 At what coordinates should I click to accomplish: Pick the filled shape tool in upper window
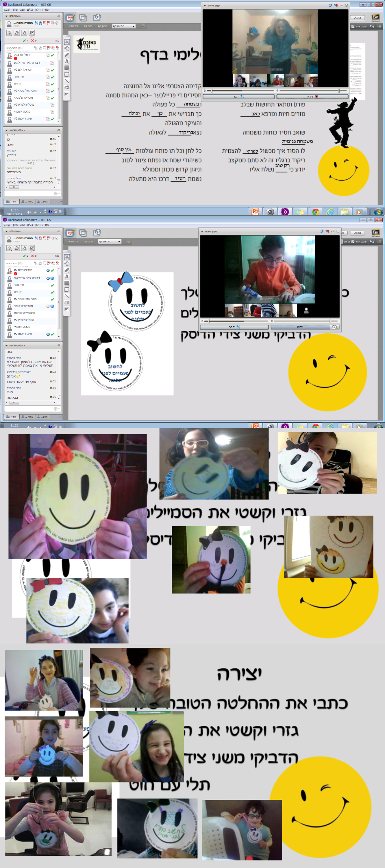click(67, 68)
